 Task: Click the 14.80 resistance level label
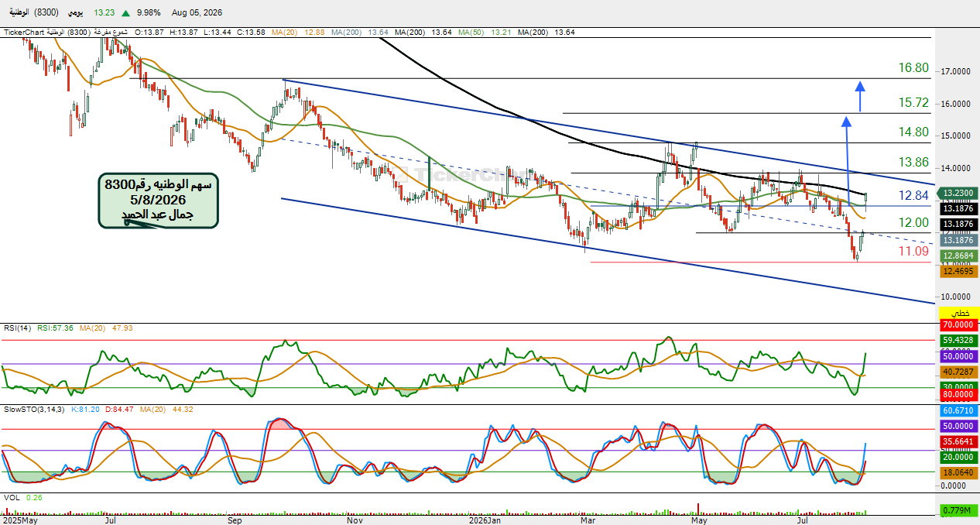pyautogui.click(x=913, y=132)
